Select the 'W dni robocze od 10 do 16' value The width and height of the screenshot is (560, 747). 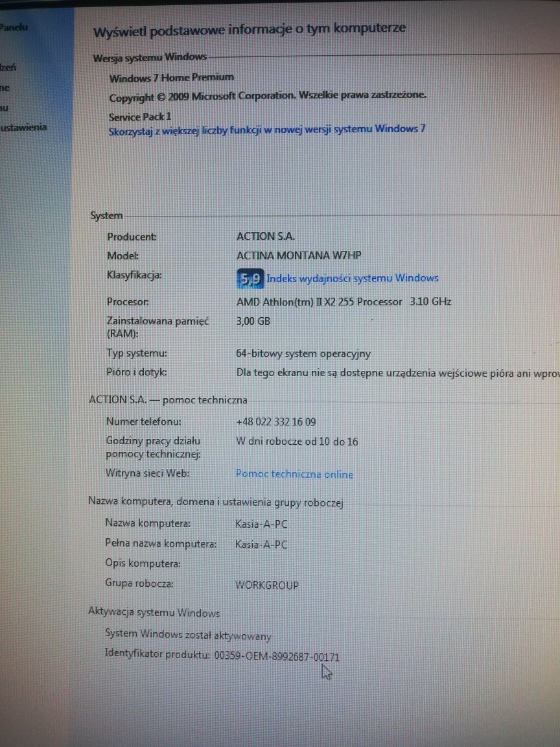(297, 442)
